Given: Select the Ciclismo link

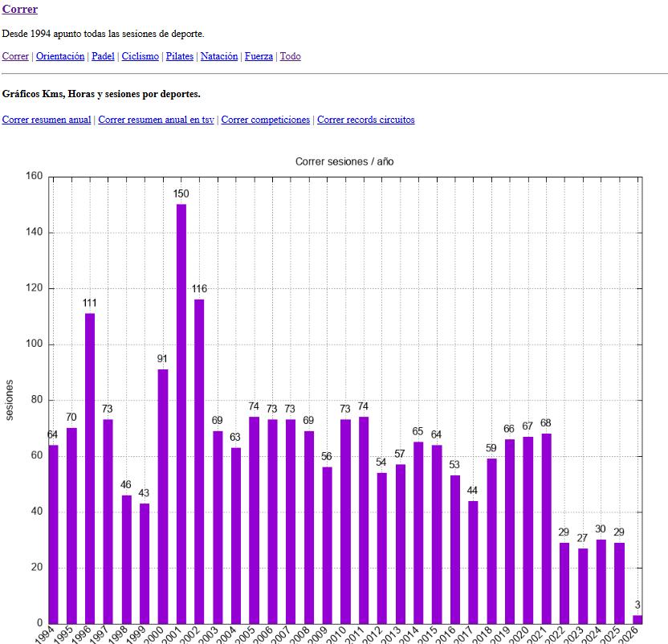Looking at the screenshot, I should [140, 56].
